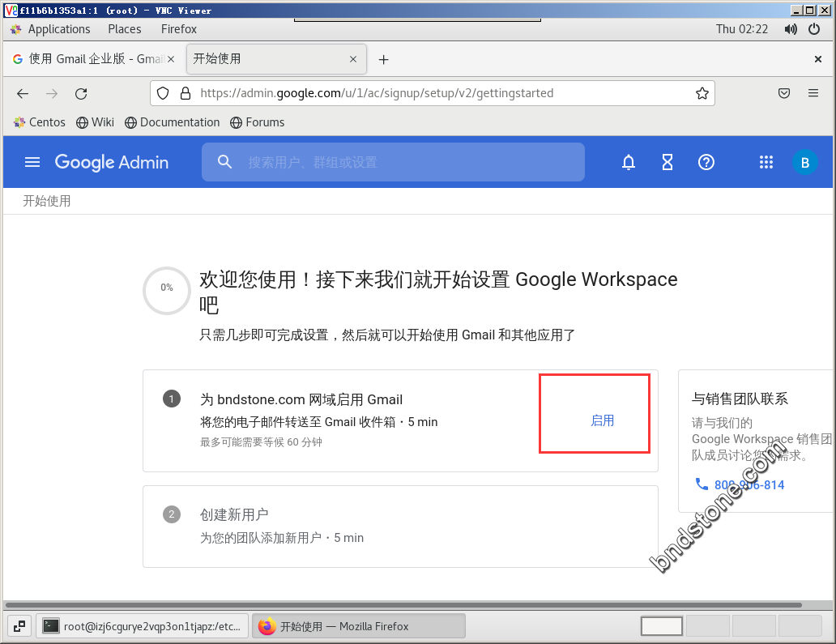This screenshot has height=644, width=836.
Task: Open the system volume icon
Action: coord(791,29)
